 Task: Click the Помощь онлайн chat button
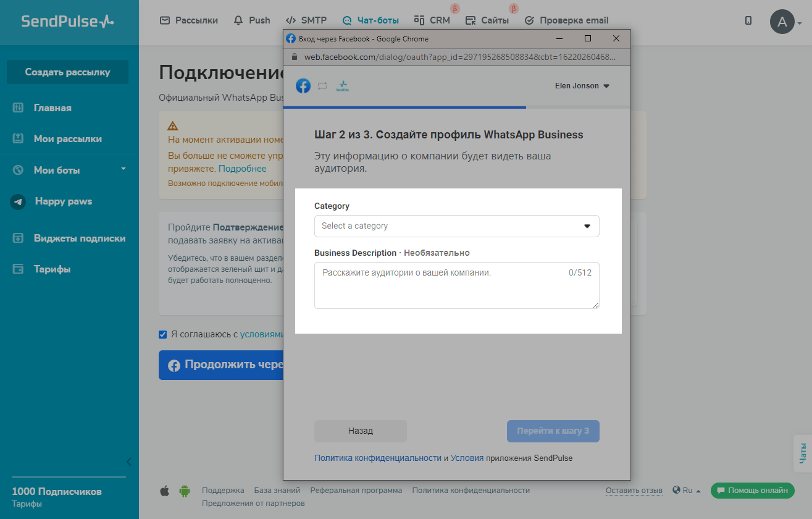(x=753, y=491)
